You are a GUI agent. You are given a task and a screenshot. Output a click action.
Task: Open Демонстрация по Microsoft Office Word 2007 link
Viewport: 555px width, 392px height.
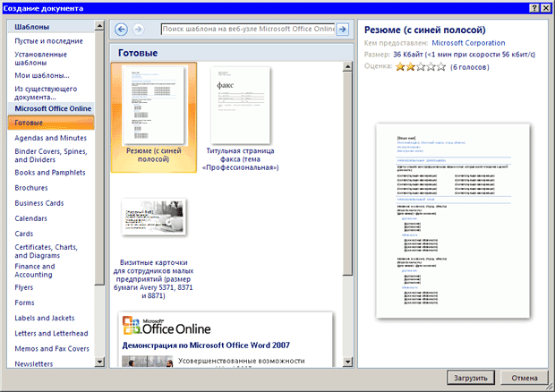[x=206, y=345]
